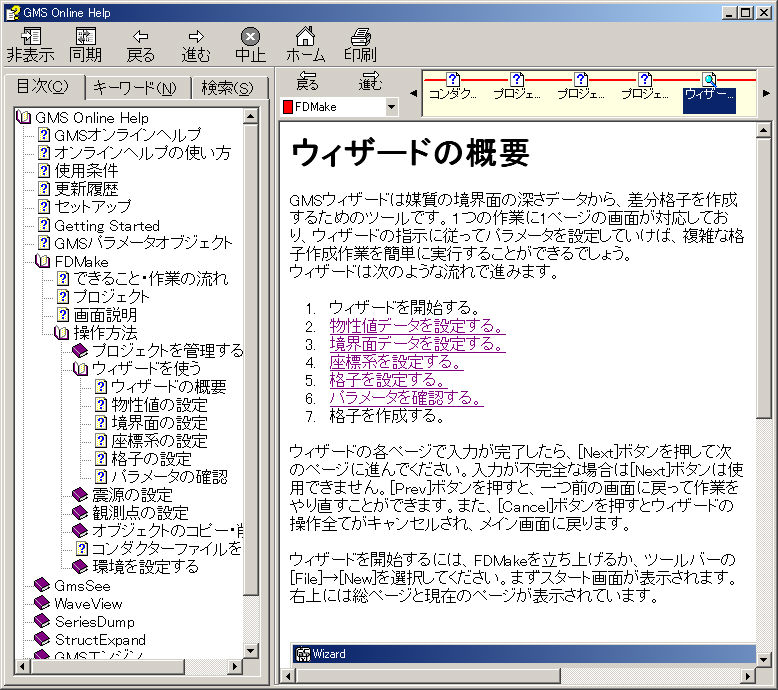Expand the StructExpand book
Viewport: 778px width, 690px height.
pos(42,639)
